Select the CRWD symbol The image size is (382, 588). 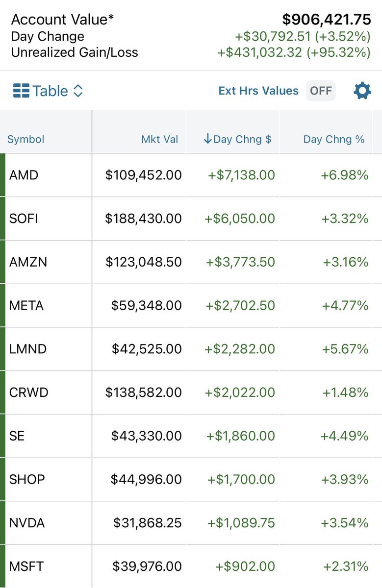click(x=29, y=392)
